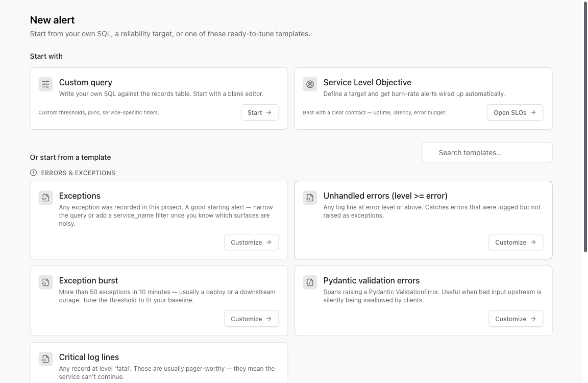The height and width of the screenshot is (383, 588).
Task: Open the Exception burst card heading
Action: (88, 280)
